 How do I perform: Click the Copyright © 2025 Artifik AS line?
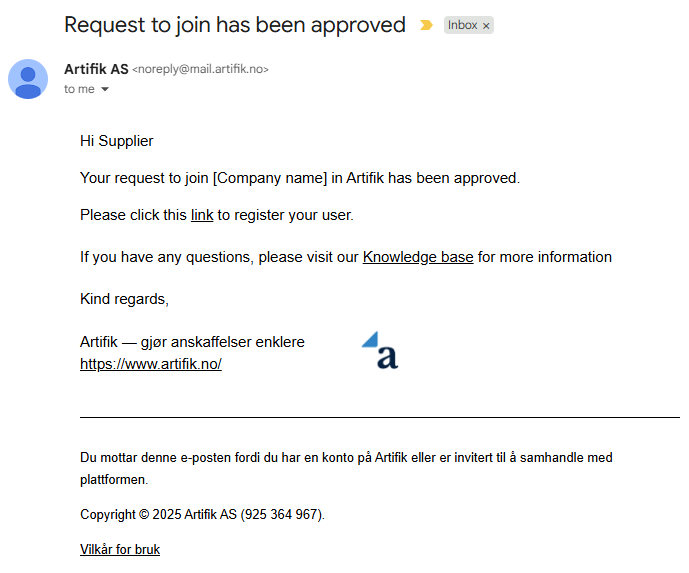click(x=202, y=514)
